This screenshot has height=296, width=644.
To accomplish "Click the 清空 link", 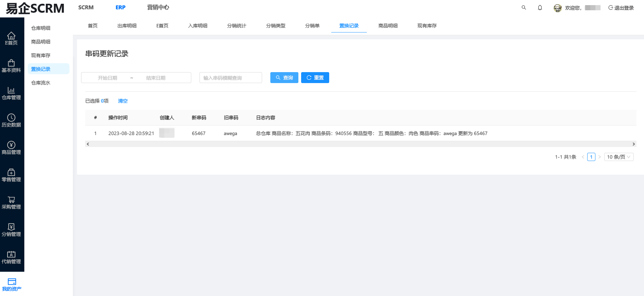I will pos(123,101).
